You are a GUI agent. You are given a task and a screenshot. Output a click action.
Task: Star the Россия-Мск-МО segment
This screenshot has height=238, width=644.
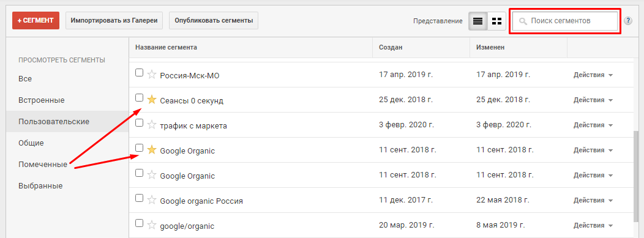[152, 75]
